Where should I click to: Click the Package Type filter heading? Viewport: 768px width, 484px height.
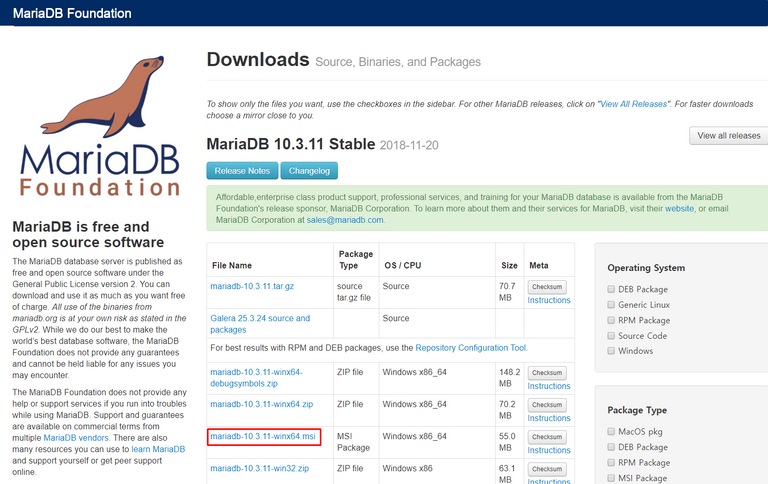637,411
